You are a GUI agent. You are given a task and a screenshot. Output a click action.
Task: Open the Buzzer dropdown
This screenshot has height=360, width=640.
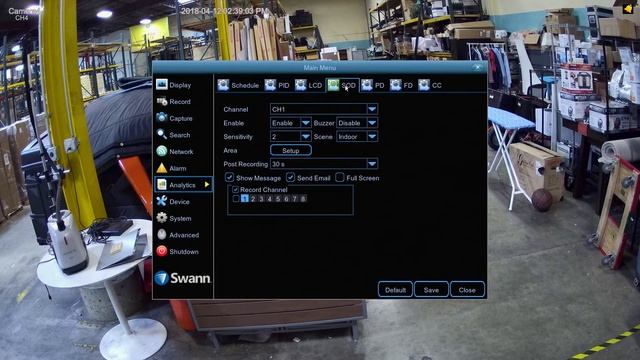[x=357, y=123]
